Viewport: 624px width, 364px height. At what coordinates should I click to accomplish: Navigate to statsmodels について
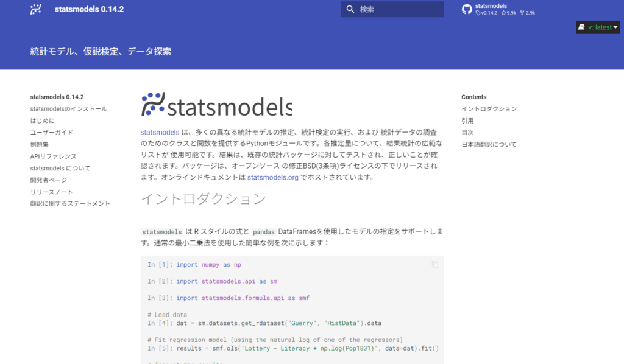pyautogui.click(x=60, y=169)
